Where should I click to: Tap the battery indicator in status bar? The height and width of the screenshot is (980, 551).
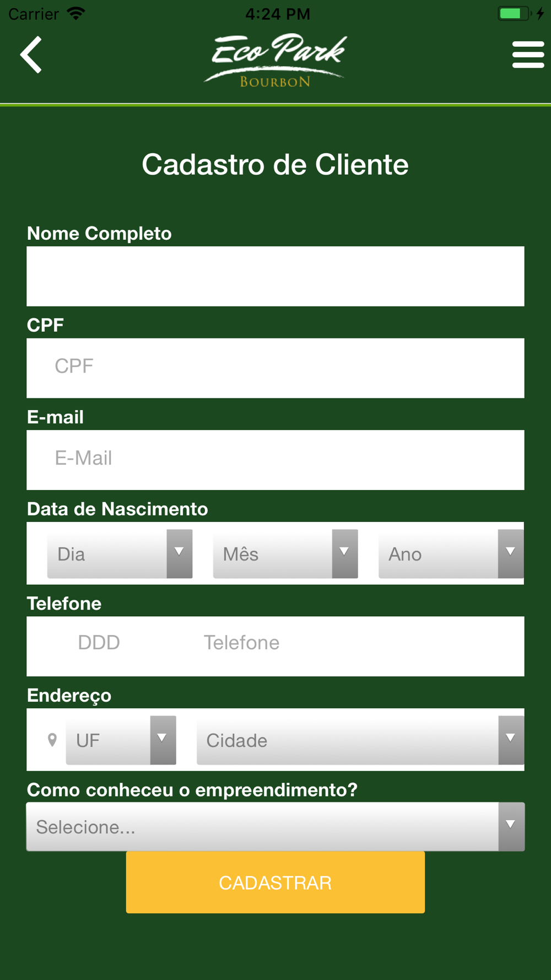514,13
